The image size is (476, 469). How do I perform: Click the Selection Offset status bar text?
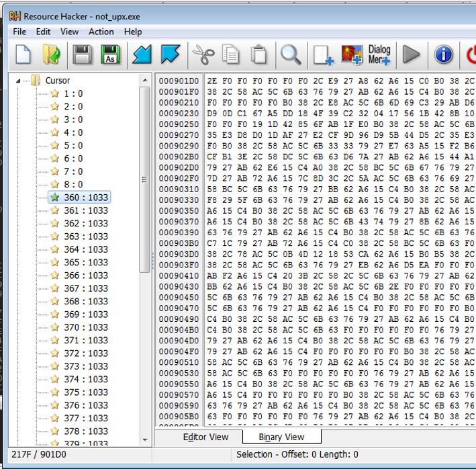pyautogui.click(x=297, y=454)
